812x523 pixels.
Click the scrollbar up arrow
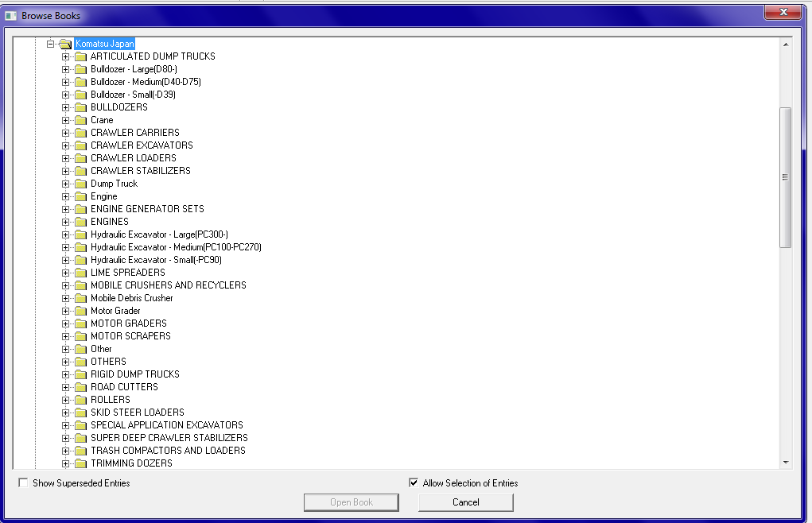786,45
